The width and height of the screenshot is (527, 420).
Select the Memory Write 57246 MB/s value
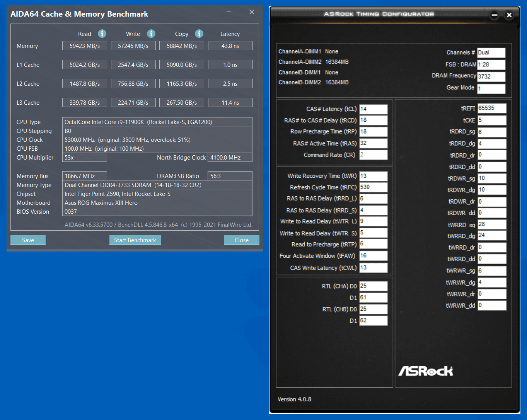click(x=133, y=46)
